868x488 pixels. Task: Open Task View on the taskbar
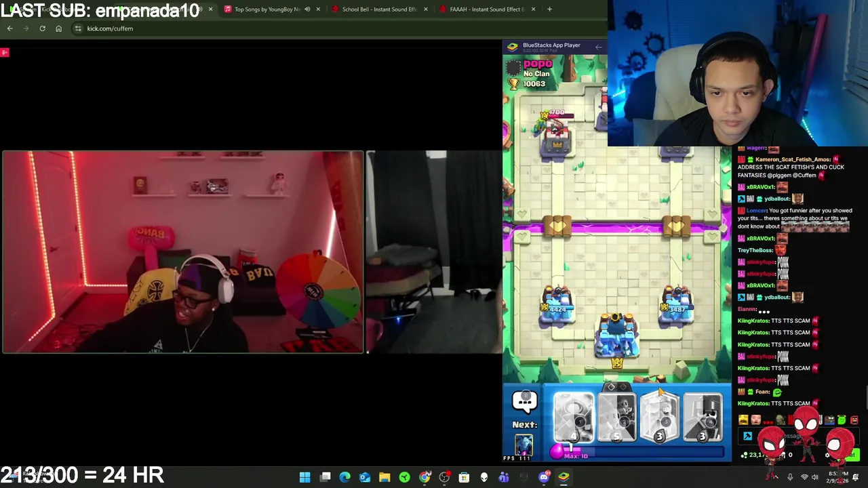pyautogui.click(x=325, y=477)
